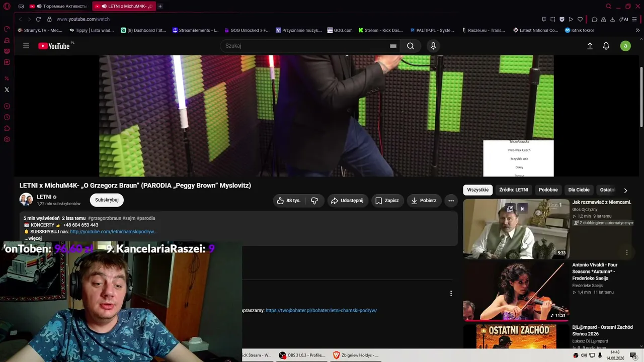Image resolution: width=644 pixels, height=362 pixels.
Task: Select the Podobne filter chip
Action: [548, 190]
